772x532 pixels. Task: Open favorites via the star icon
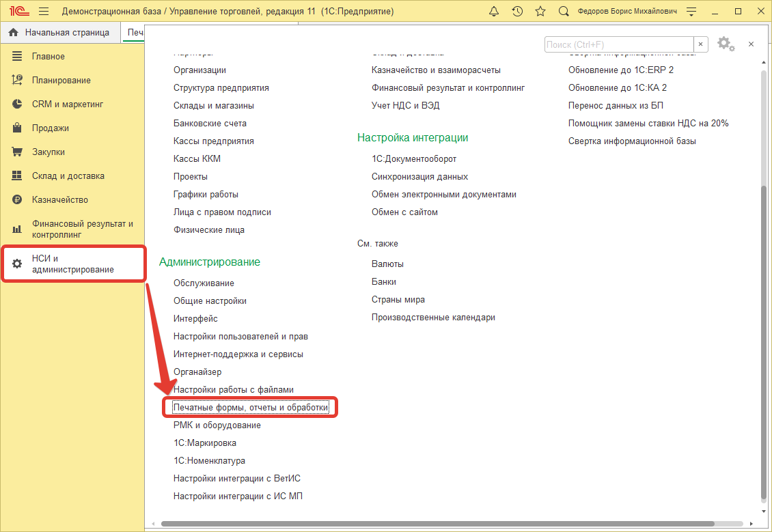(540, 12)
